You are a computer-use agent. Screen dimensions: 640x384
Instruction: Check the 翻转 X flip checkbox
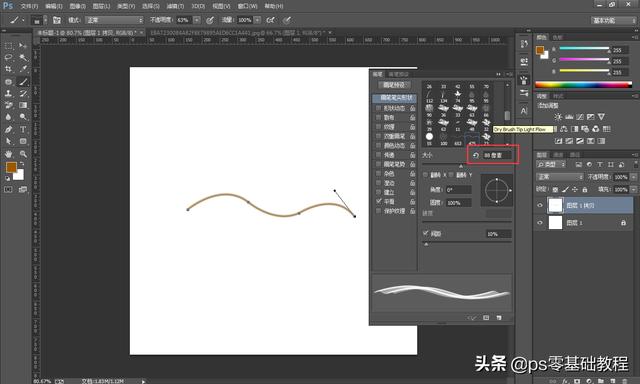point(426,175)
